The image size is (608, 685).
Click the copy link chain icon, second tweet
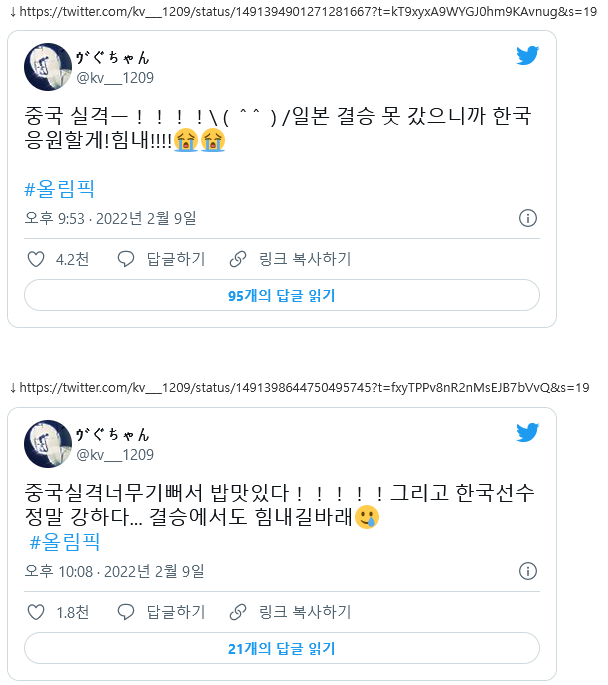coord(238,612)
